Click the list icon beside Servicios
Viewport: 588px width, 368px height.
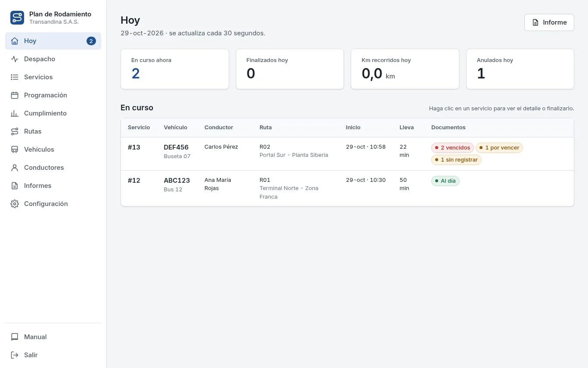click(x=15, y=77)
